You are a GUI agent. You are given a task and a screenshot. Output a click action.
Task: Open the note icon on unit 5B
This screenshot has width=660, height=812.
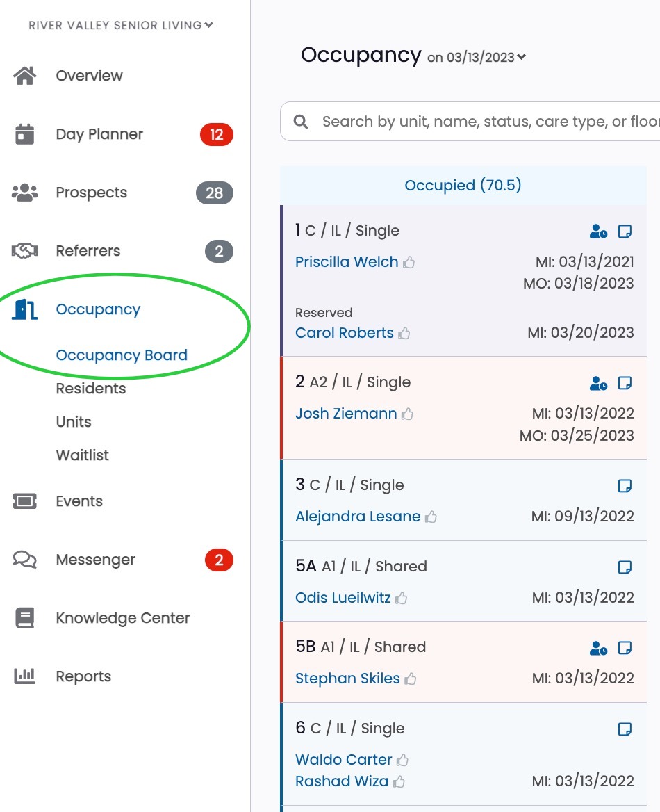click(625, 648)
